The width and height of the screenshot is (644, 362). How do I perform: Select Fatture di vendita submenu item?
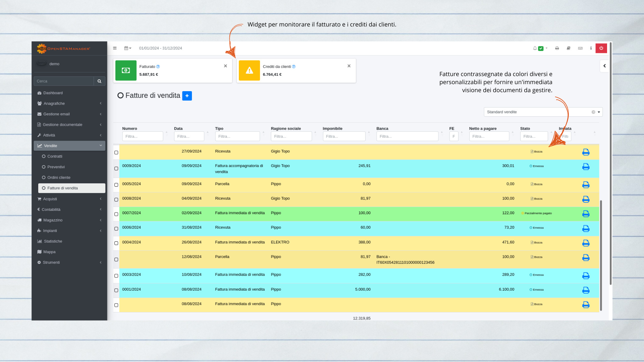(x=71, y=188)
